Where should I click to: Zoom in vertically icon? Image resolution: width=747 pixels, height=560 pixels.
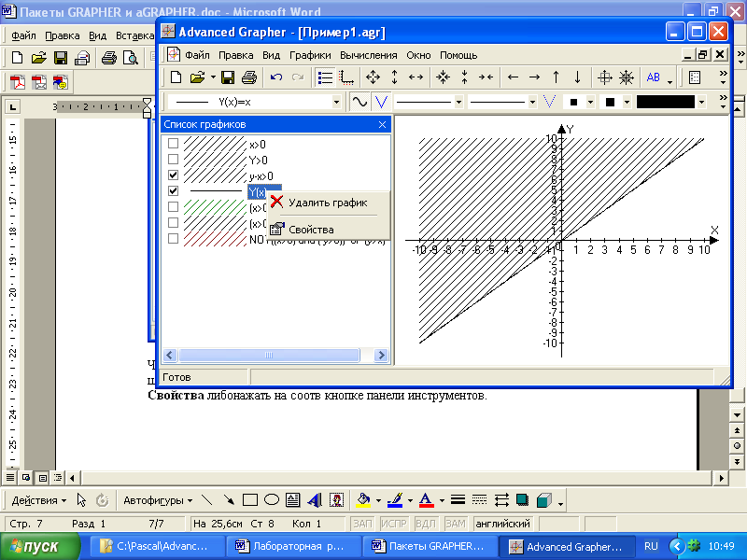(x=394, y=77)
